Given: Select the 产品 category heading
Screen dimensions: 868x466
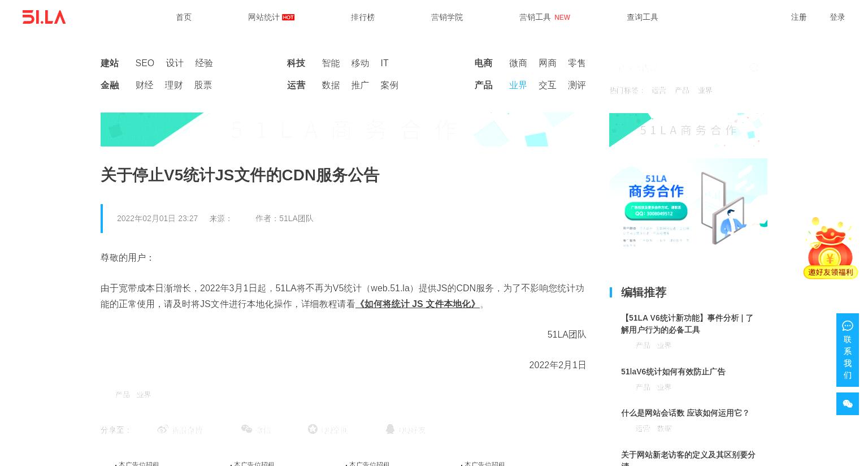Looking at the screenshot, I should [483, 85].
